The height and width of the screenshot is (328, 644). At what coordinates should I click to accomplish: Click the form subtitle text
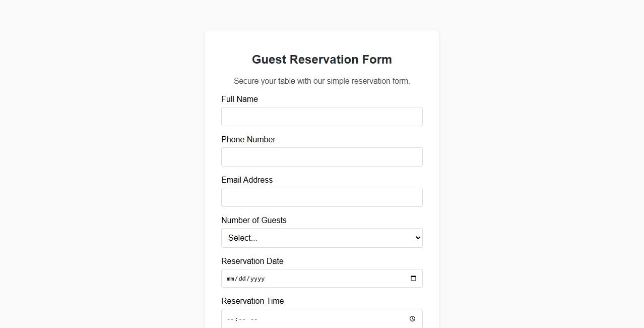321,81
